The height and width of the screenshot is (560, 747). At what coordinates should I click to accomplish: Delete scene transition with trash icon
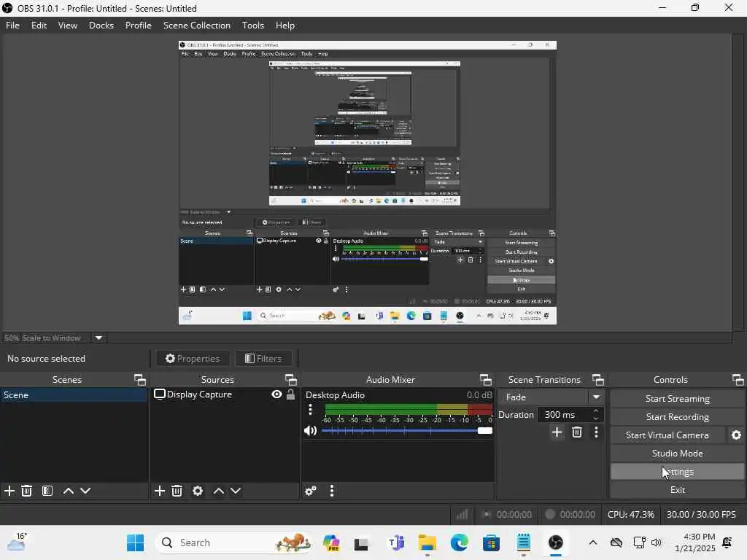(x=576, y=432)
